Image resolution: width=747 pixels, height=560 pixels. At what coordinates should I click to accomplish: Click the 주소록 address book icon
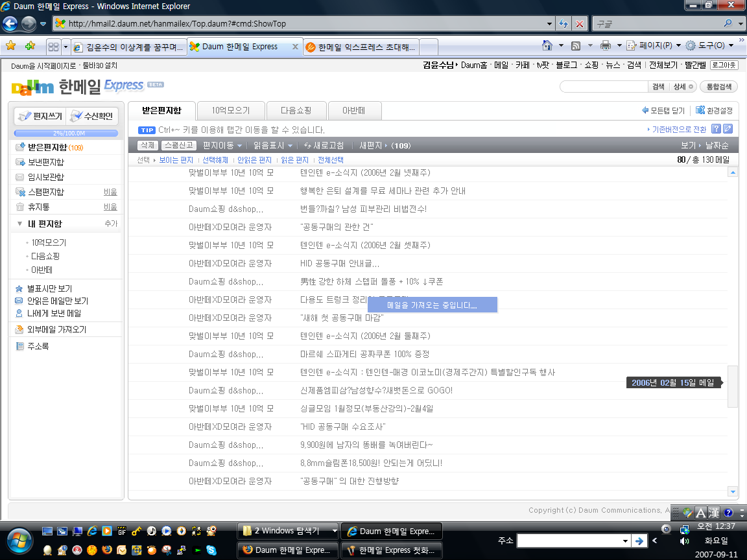[x=19, y=346]
